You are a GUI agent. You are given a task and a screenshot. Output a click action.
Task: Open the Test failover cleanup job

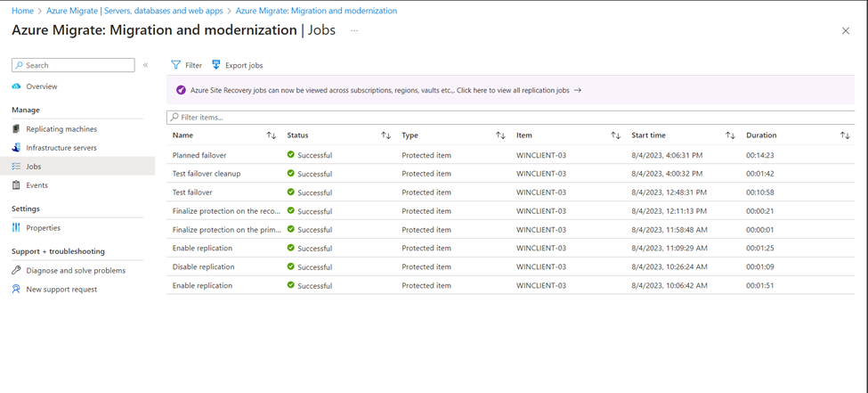coord(207,174)
